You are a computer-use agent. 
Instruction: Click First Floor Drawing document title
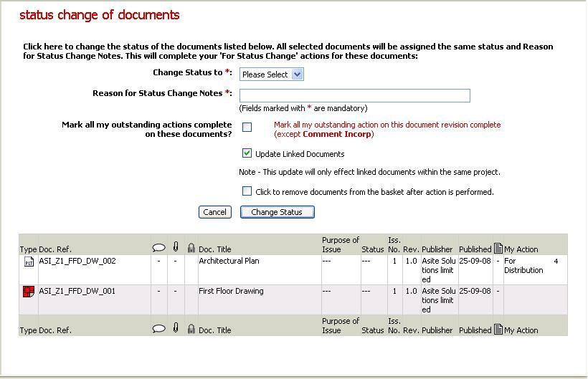tap(231, 291)
